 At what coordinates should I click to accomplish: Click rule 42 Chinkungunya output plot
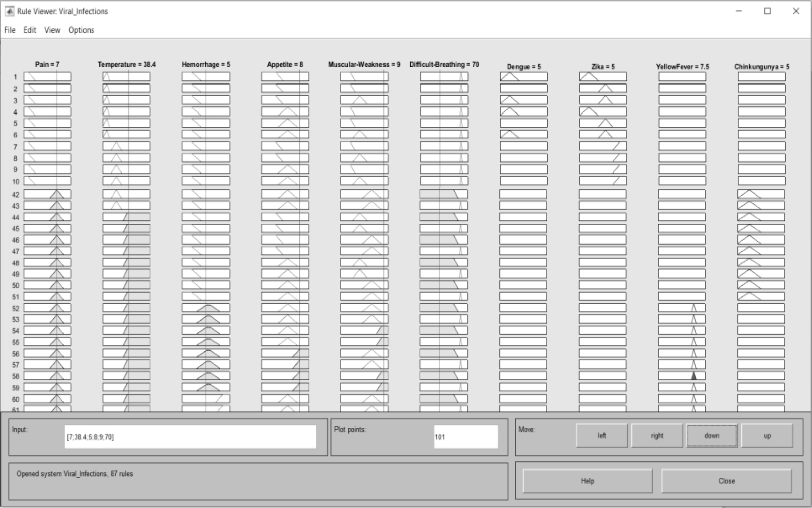coord(761,194)
